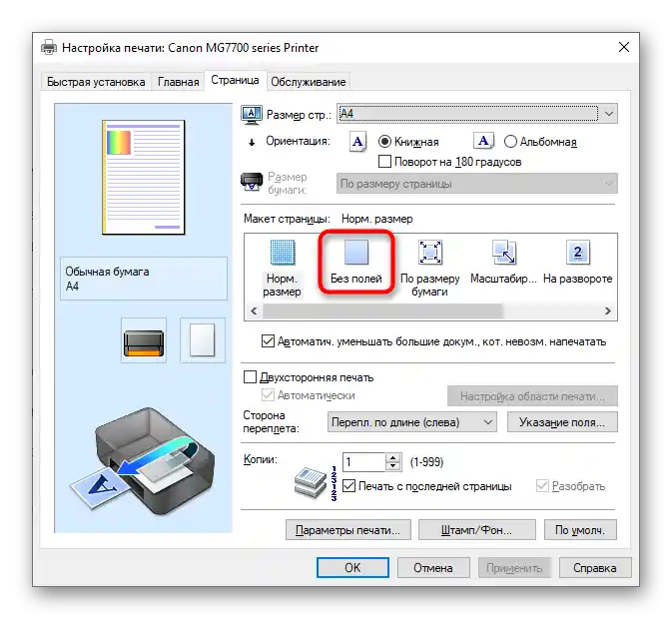Image resolution: width=672 pixels, height=619 pixels.
Task: Decrease copies with spinner down arrow
Action: [x=392, y=466]
